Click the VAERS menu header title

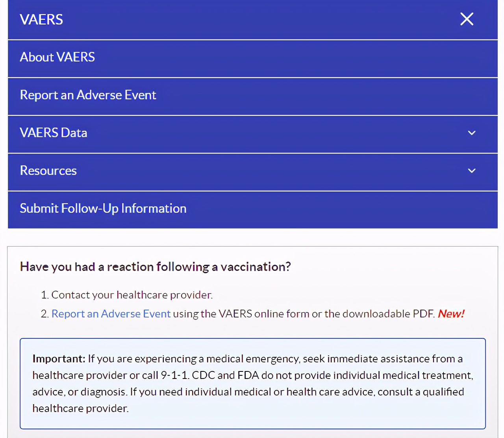(x=41, y=20)
